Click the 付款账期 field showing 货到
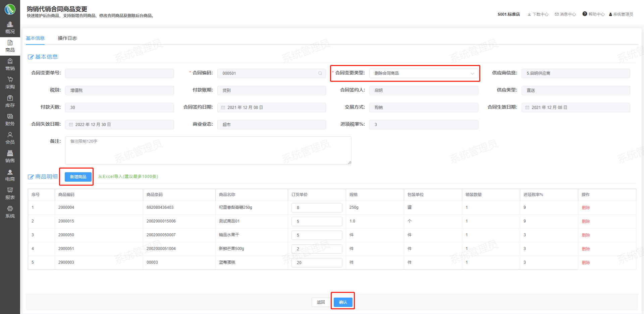Image resolution: width=644 pixels, height=314 pixels. 272,90
